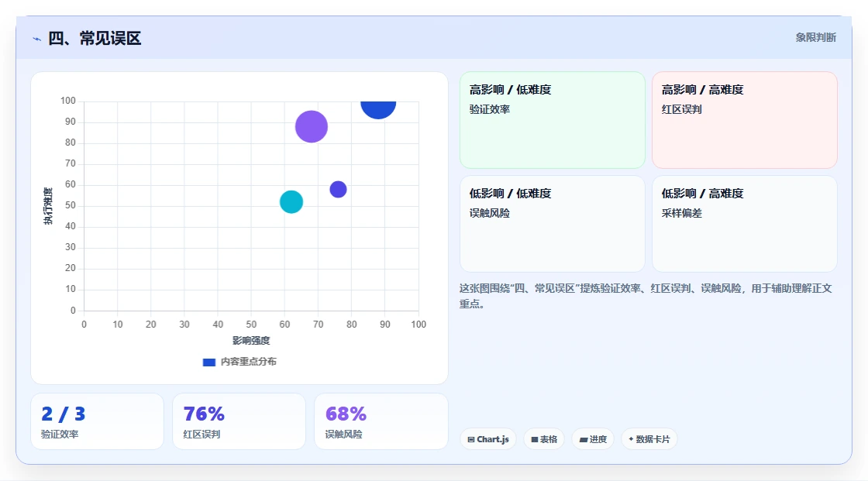Click the 验证效率 text in the green card
This screenshot has width=868, height=481.
click(x=490, y=109)
